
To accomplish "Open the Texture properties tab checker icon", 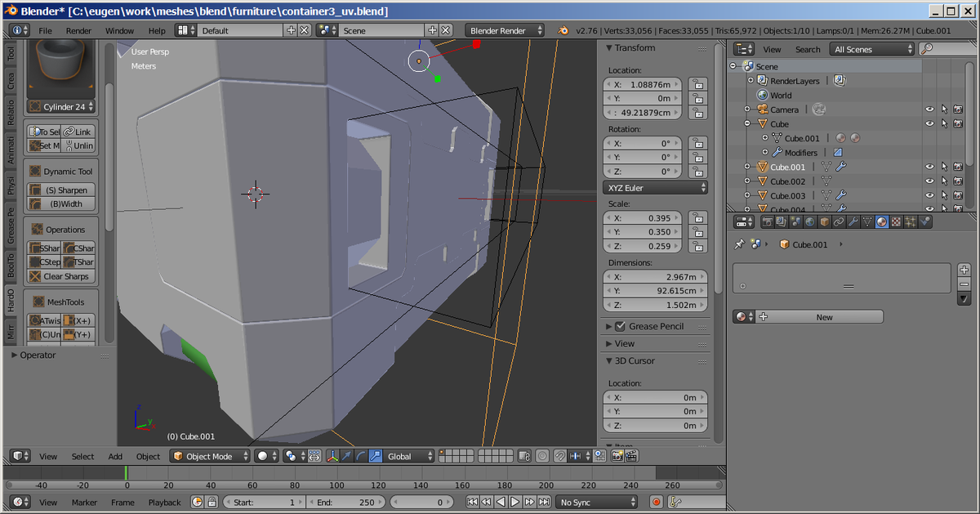I will (x=896, y=222).
